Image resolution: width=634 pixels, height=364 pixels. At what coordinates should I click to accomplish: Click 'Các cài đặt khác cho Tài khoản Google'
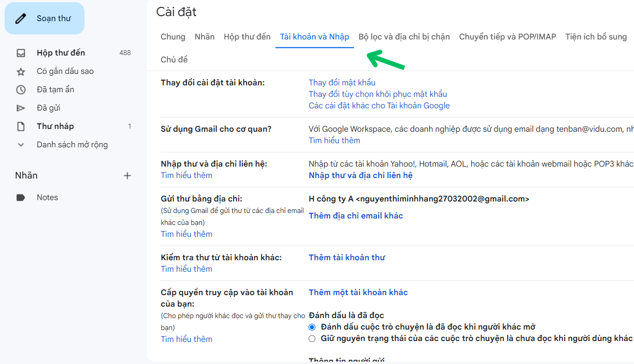[x=379, y=106]
